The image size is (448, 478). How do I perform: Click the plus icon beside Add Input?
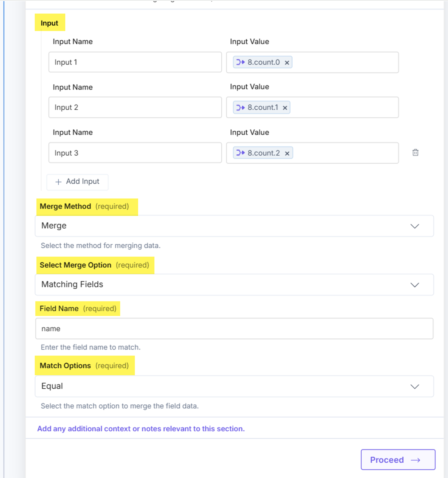(x=58, y=182)
